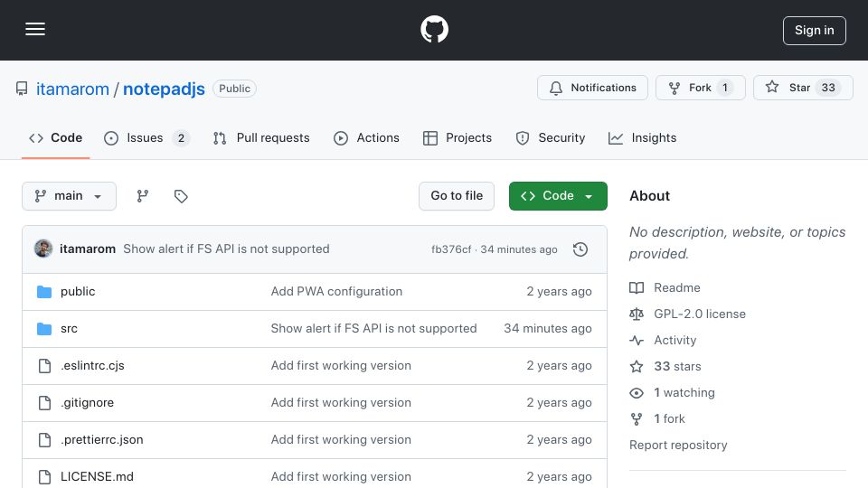Viewport: 868px width, 488px height.
Task: Click the src folder icon
Action: (x=44, y=329)
